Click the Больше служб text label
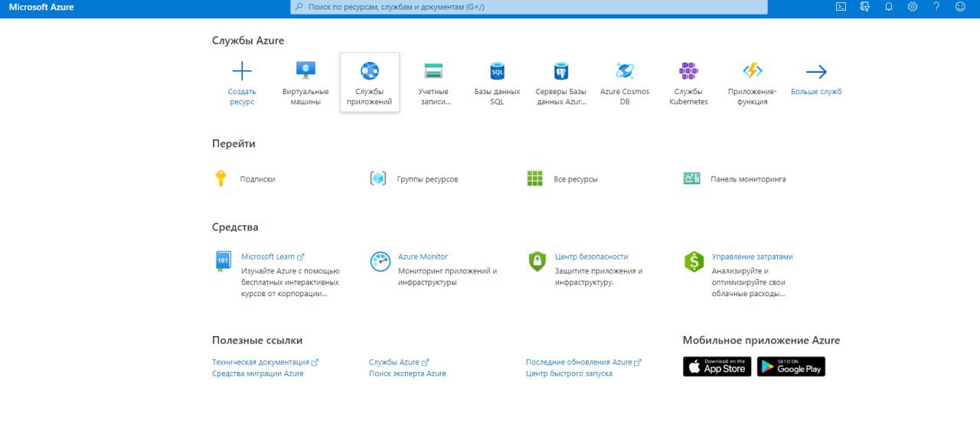This screenshot has height=447, width=980. pyautogui.click(x=816, y=92)
